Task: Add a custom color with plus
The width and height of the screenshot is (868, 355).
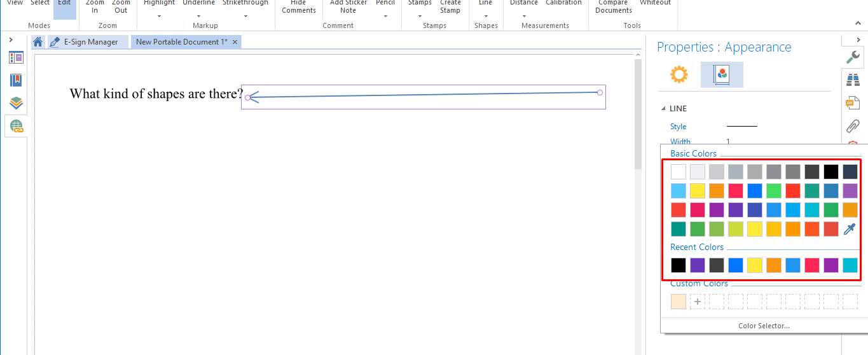Action: coord(698,302)
